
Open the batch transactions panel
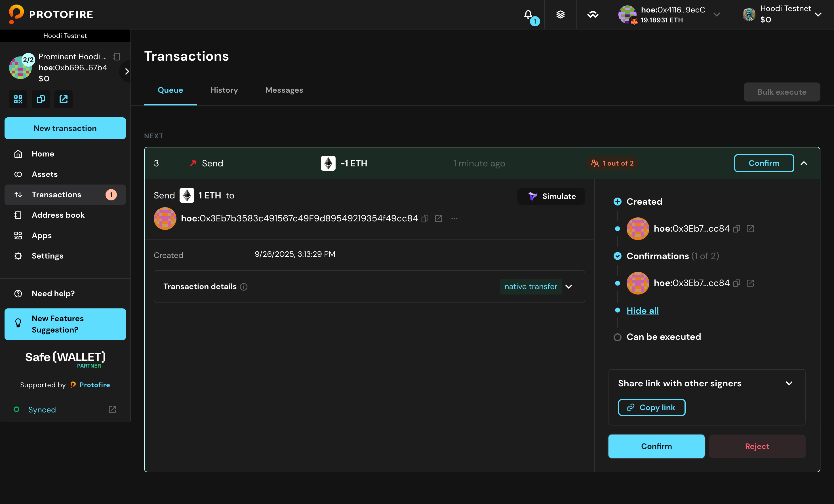click(x=561, y=14)
